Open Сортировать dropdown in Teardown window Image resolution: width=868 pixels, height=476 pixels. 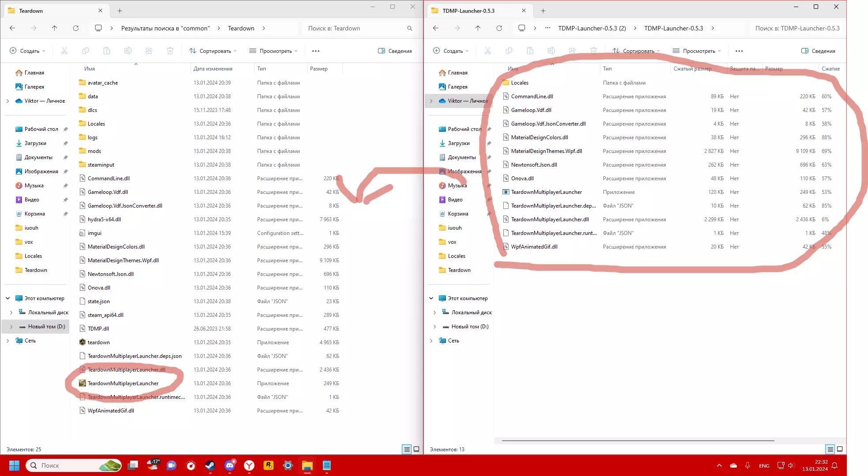pyautogui.click(x=213, y=51)
